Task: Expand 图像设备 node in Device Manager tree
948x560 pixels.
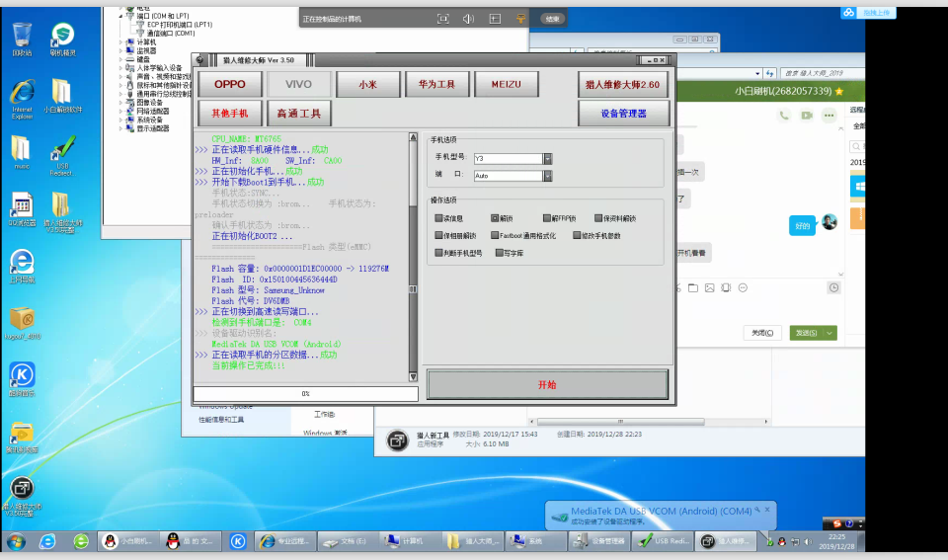Action: coord(120,103)
